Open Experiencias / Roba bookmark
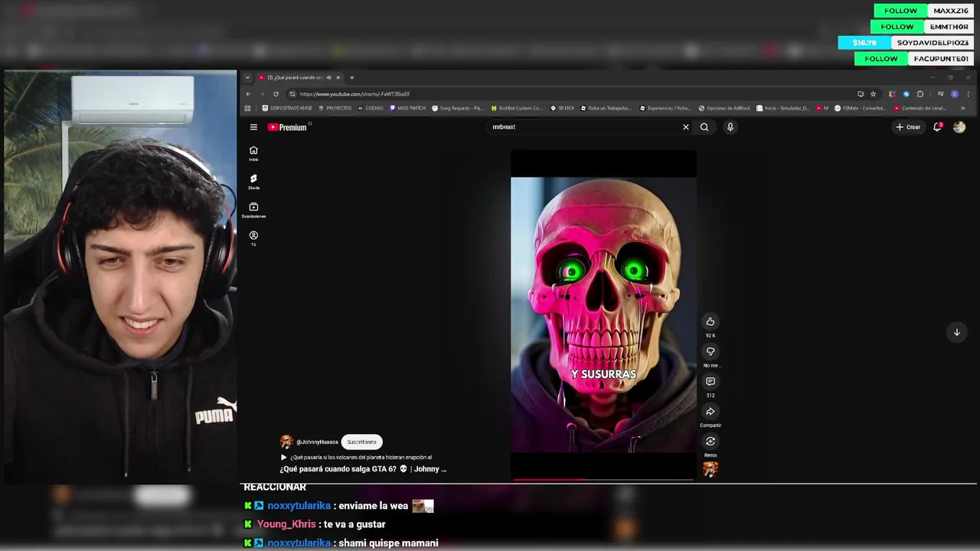 (x=665, y=108)
